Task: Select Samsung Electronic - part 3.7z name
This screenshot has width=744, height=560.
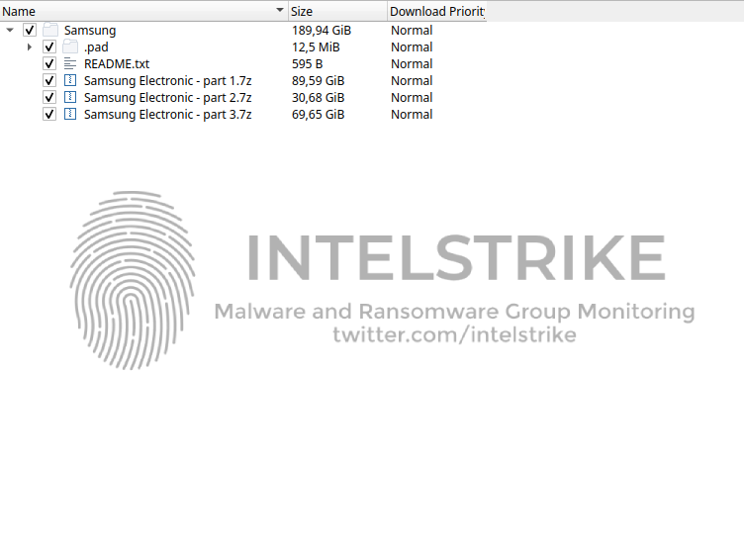Action: tap(168, 115)
